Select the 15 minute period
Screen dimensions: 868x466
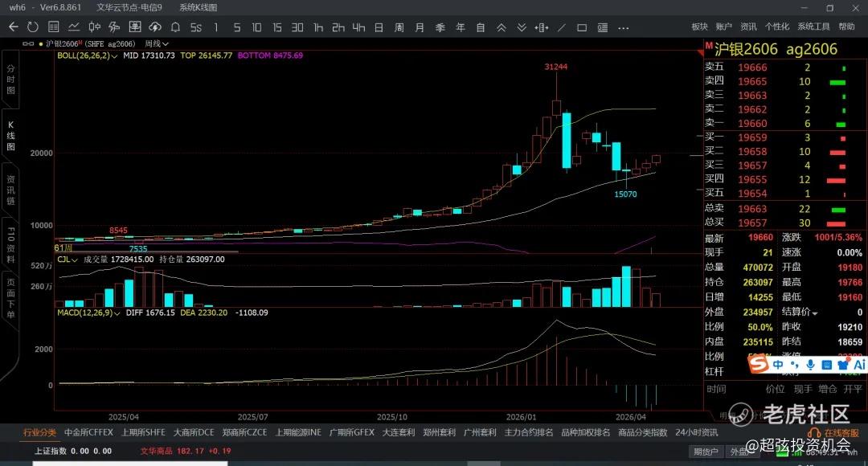tap(276, 27)
